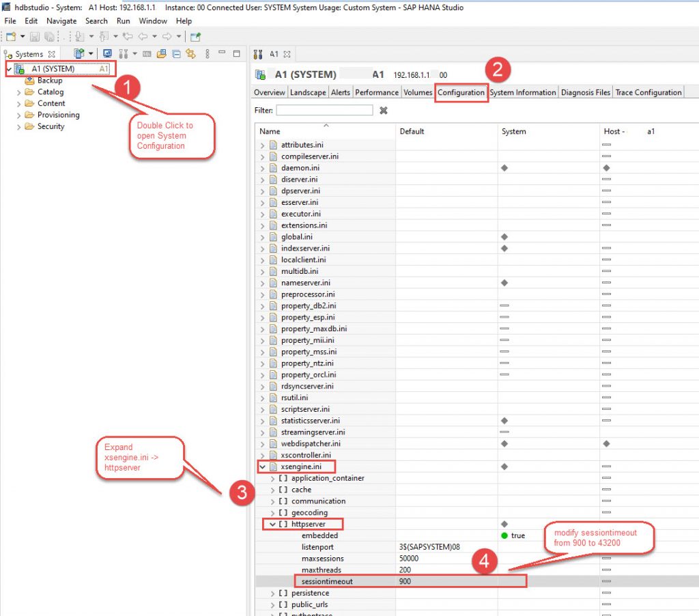This screenshot has height=616, width=699.
Task: Collapse all in Systems view
Action: 177,54
